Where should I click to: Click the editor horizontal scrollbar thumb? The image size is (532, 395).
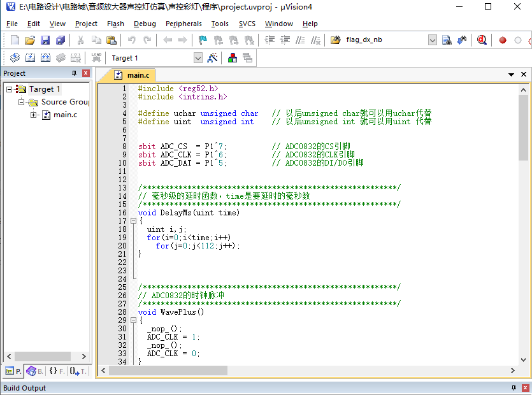coord(168,371)
